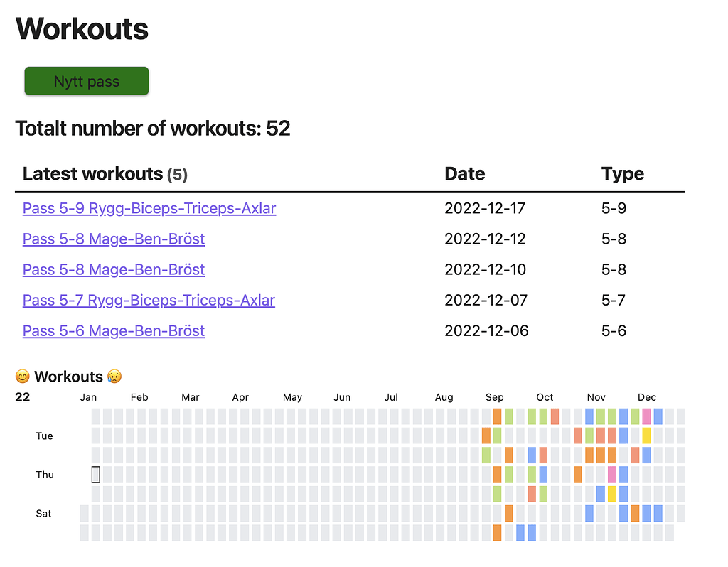Click the Date column header

pos(464,173)
